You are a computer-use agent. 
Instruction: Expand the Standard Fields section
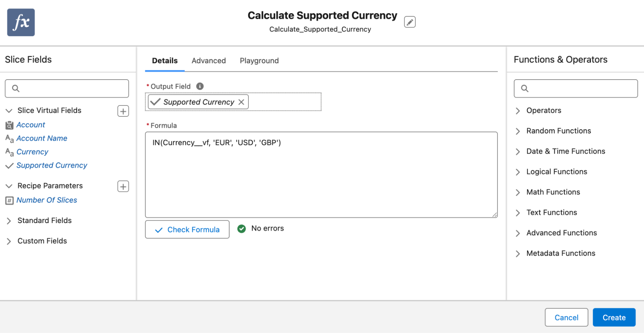click(x=9, y=221)
